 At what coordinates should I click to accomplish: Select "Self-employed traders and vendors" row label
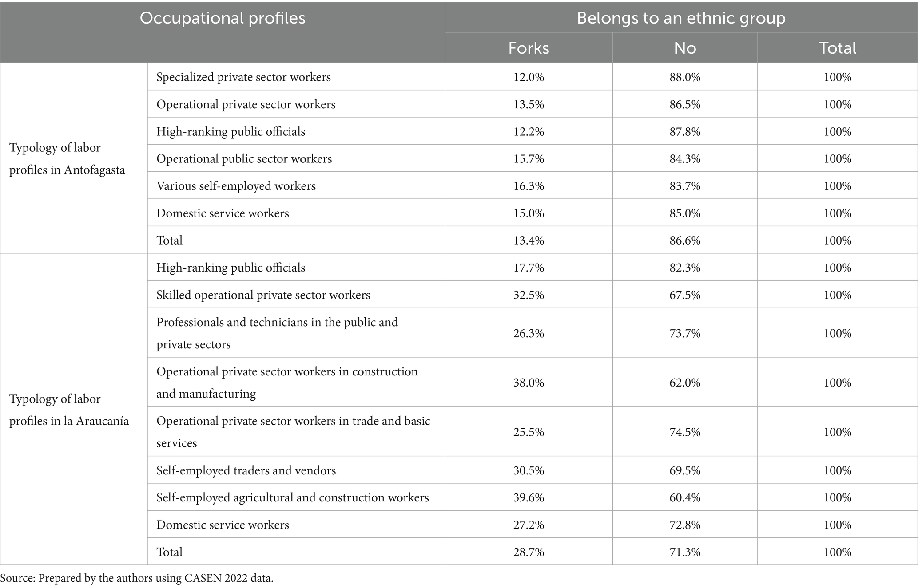coord(246,470)
